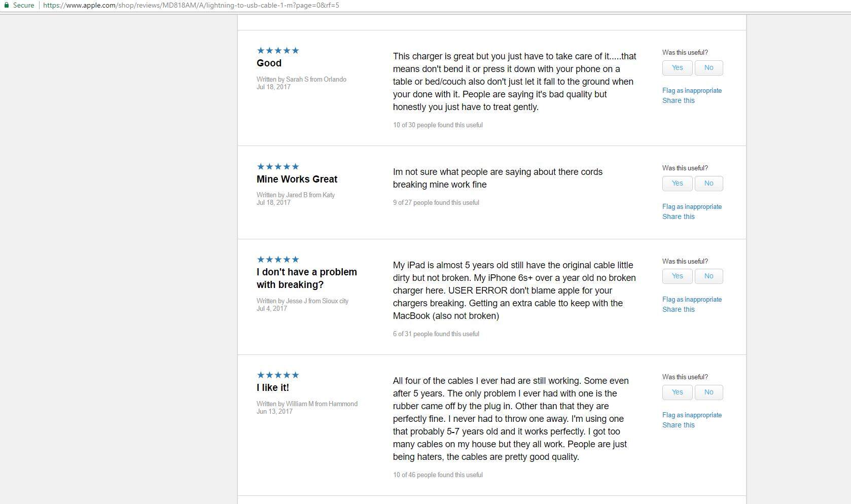
Task: Click the secure padlock icon in address bar
Action: pos(6,5)
